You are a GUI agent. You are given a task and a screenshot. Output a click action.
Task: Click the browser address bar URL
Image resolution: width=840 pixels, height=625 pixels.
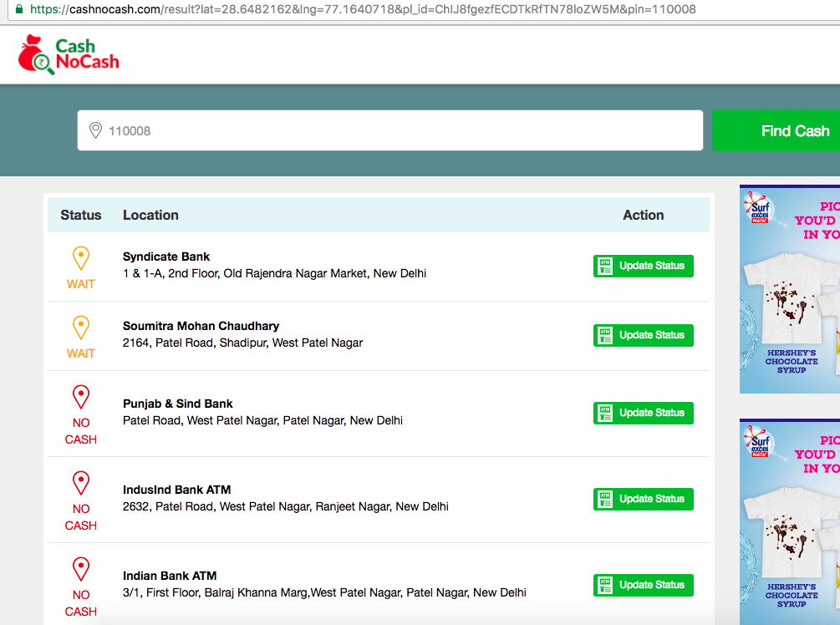[x=363, y=9]
